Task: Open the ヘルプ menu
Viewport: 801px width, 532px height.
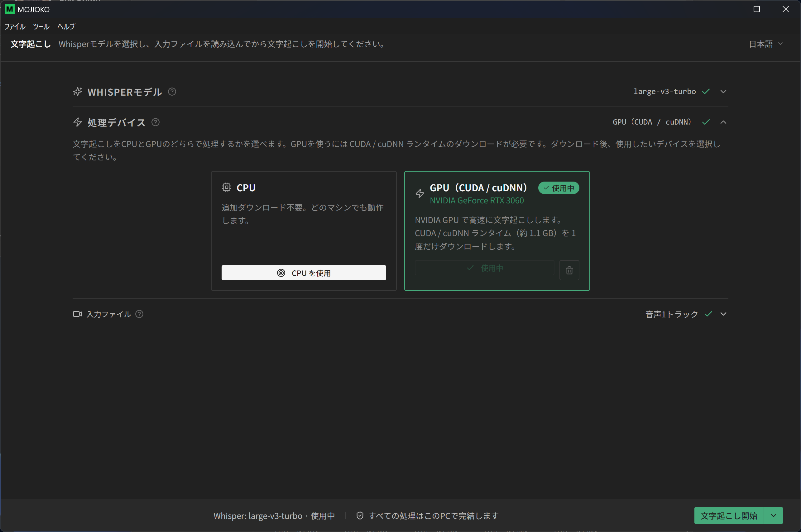Action: click(66, 26)
